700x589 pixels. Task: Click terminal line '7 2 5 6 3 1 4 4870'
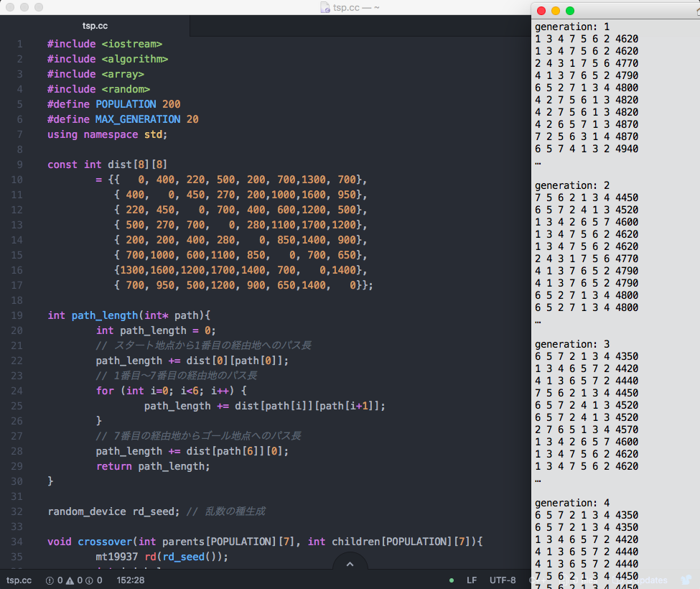pyautogui.click(x=587, y=136)
